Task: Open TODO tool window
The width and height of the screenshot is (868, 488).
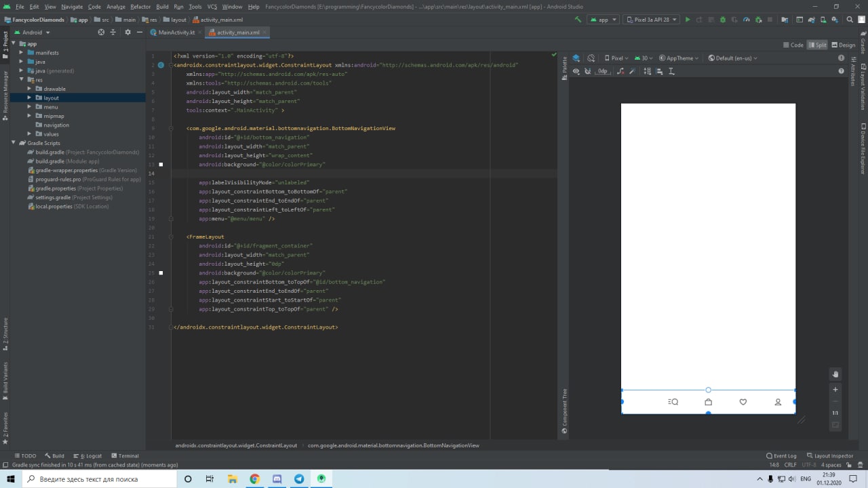Action: pos(25,456)
